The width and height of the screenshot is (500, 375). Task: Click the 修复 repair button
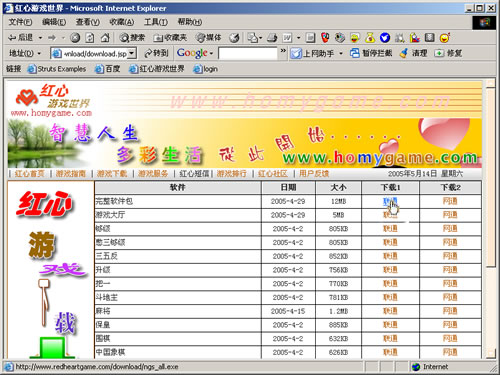coord(448,53)
